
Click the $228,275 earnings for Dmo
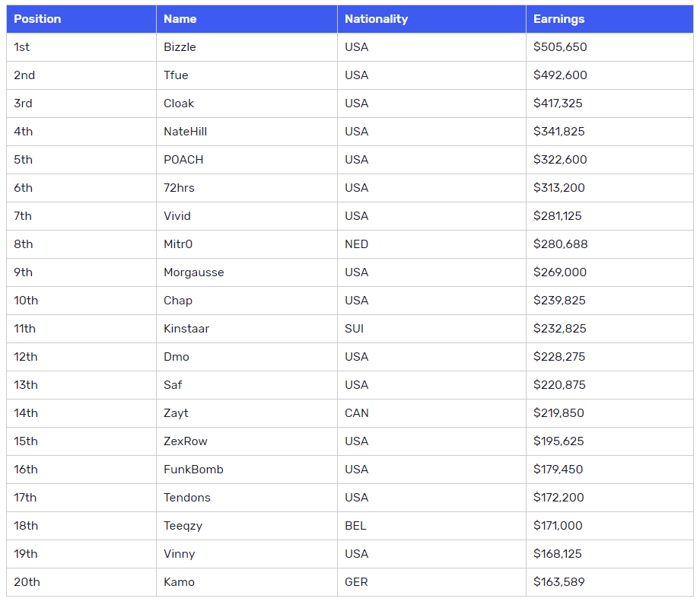click(559, 356)
